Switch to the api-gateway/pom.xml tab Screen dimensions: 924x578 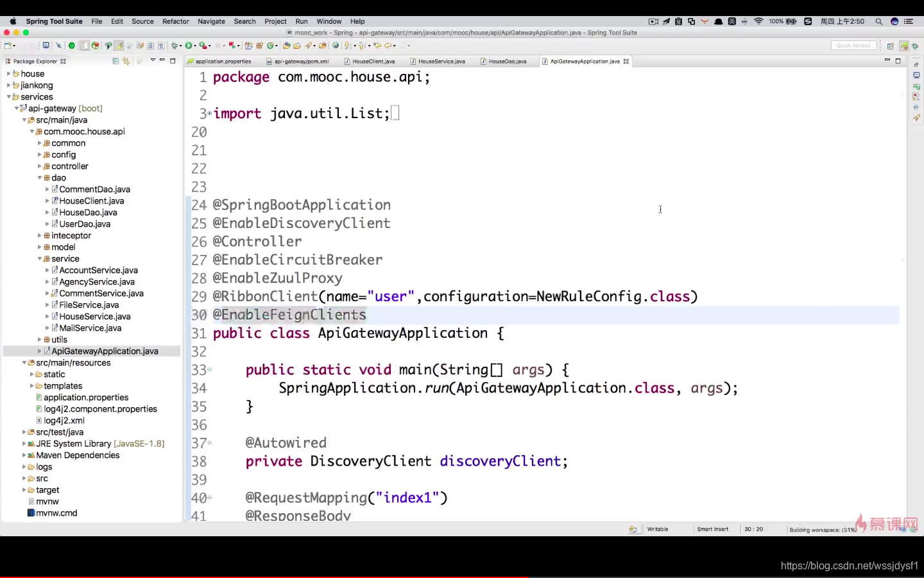[x=301, y=62]
